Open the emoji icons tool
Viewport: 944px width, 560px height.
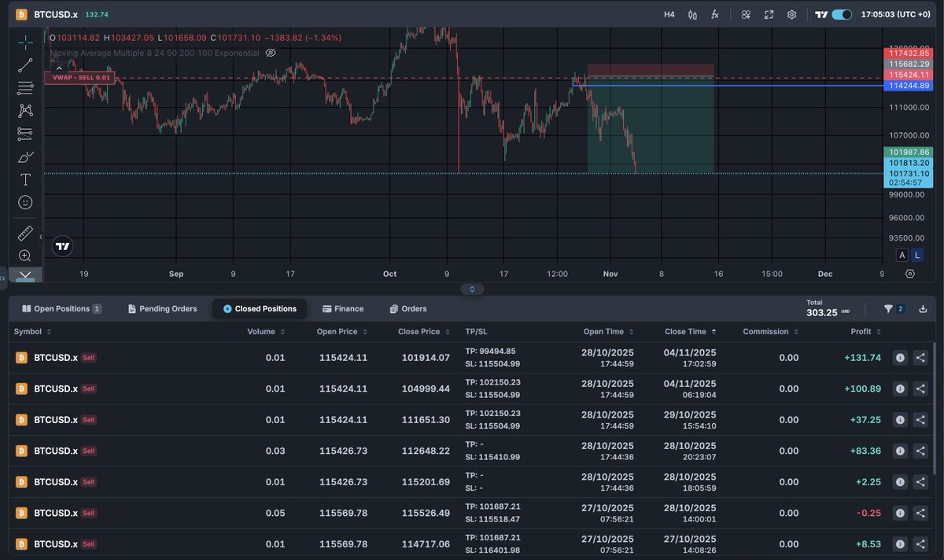pyautogui.click(x=25, y=202)
